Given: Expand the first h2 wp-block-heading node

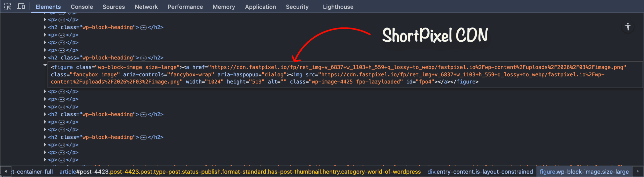Looking at the screenshot, I should 45,27.
